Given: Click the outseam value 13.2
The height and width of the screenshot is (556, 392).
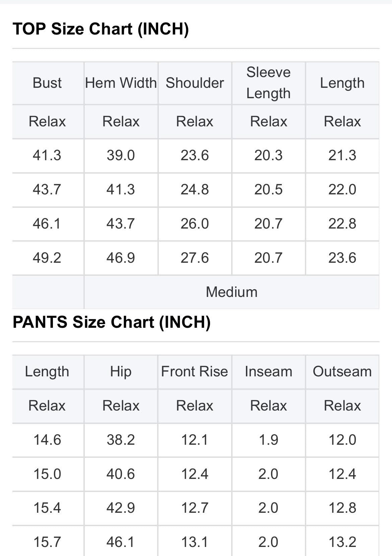Looking at the screenshot, I should [x=342, y=542].
